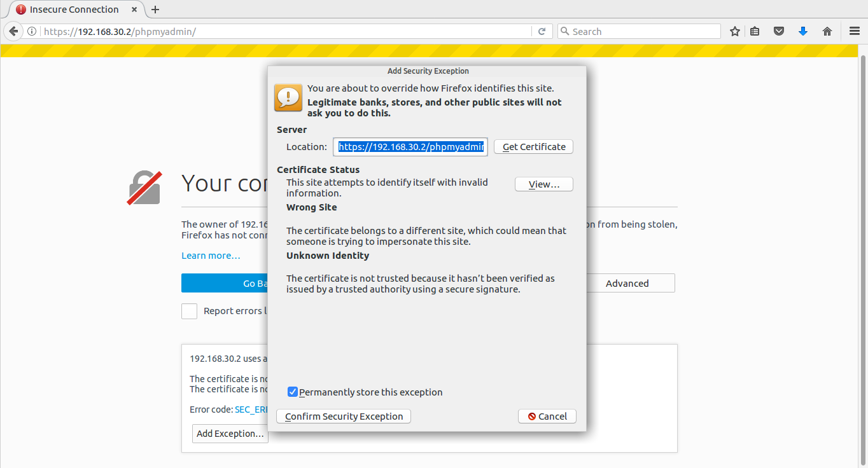
Task: Bookmark this page with the star icon
Action: point(735,31)
